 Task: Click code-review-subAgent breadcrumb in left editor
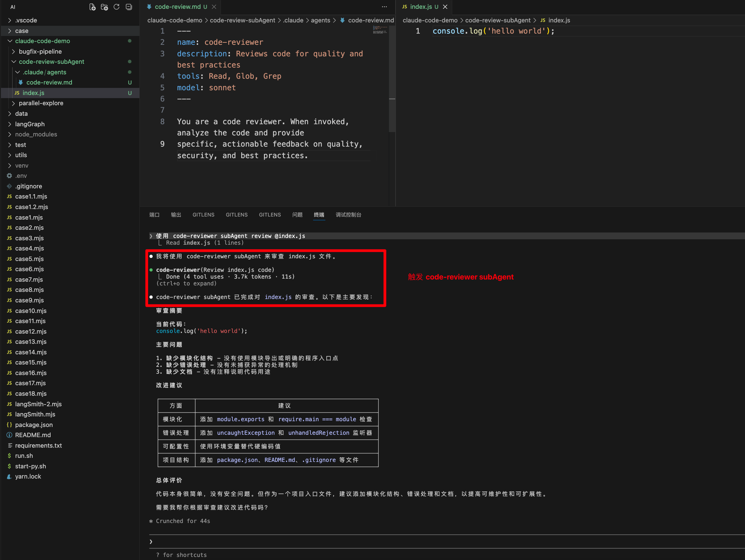point(243,20)
